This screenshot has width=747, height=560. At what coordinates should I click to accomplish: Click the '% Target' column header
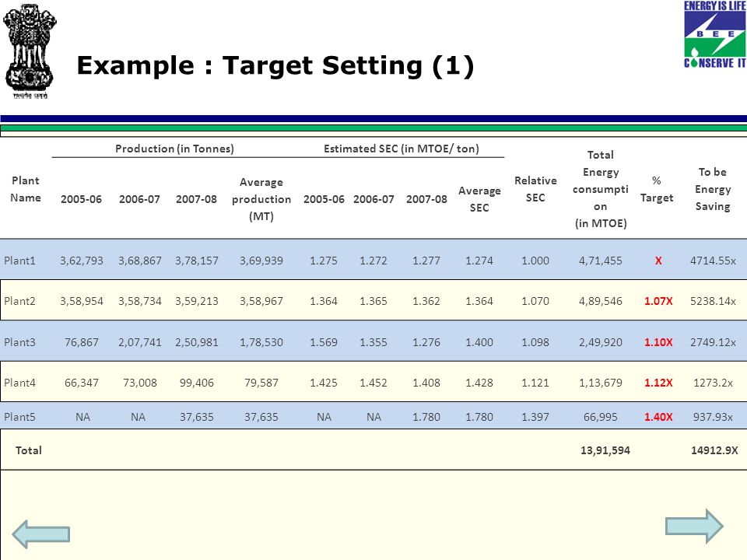[x=657, y=189]
